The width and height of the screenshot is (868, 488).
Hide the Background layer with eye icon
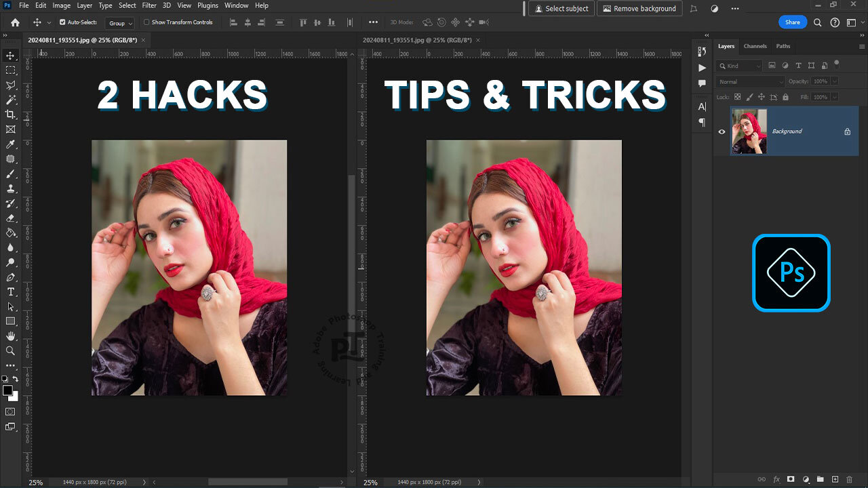722,131
